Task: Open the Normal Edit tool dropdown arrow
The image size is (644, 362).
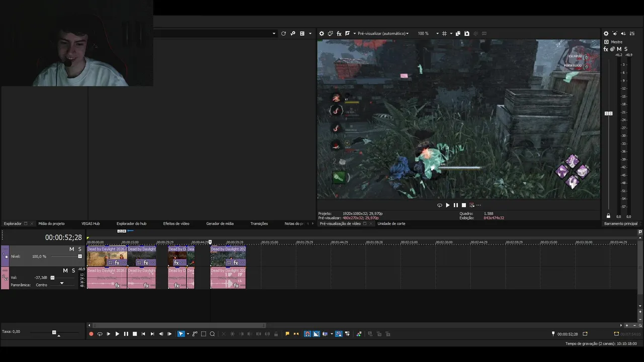Action: [x=188, y=334]
